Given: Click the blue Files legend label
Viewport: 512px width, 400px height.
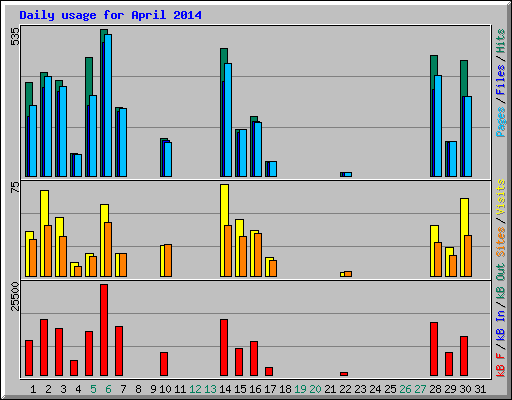Looking at the screenshot, I should click(x=501, y=80).
